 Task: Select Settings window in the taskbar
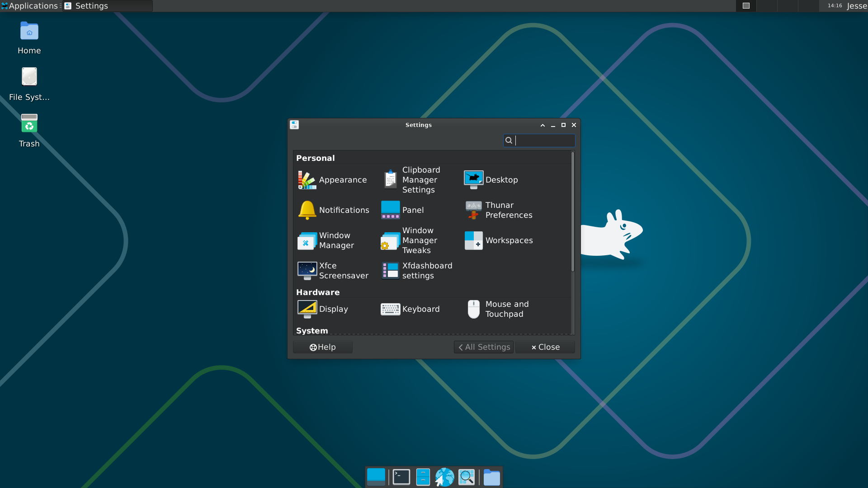coord(108,6)
